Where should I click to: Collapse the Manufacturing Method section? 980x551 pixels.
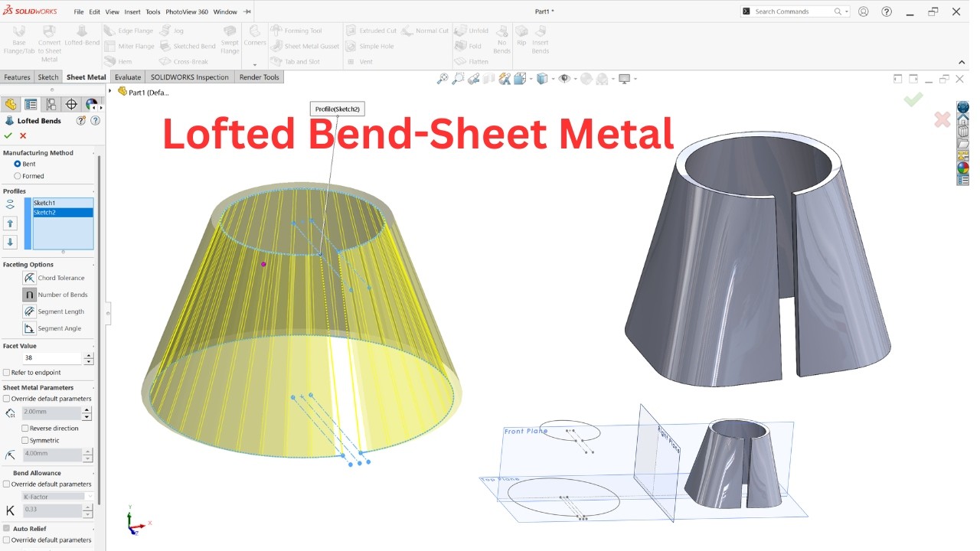click(93, 153)
